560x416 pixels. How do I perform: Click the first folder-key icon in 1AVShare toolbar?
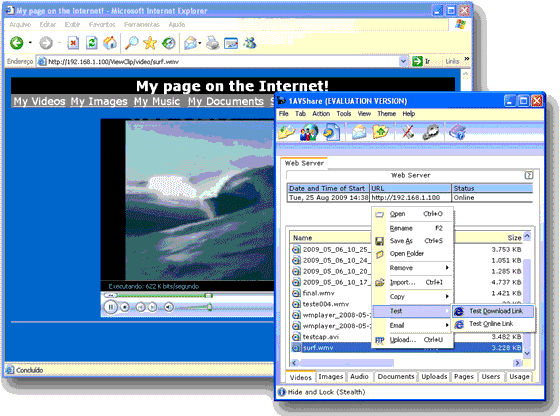coord(286,132)
